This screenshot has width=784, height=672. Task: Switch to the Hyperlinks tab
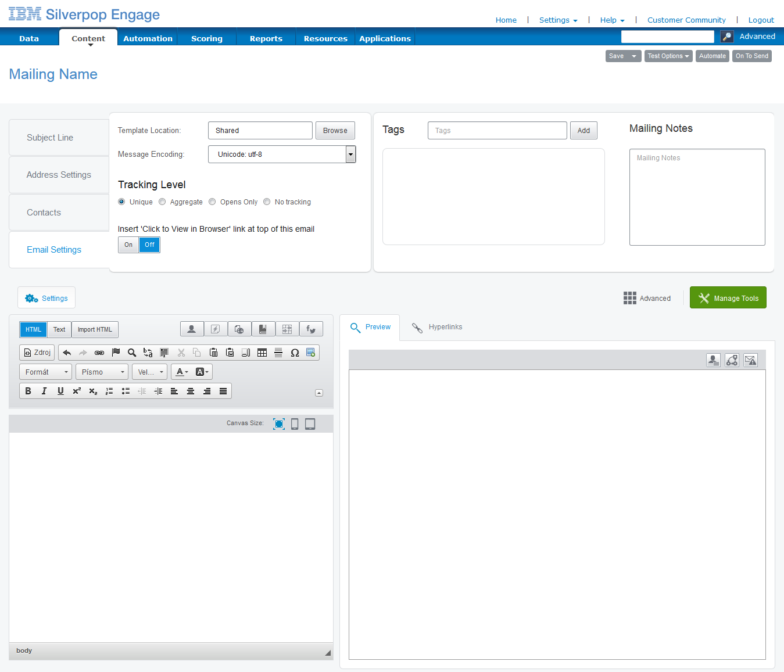click(437, 328)
